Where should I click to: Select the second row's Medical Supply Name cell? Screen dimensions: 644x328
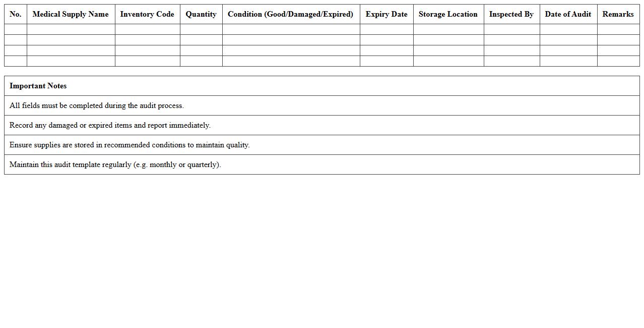[71, 40]
